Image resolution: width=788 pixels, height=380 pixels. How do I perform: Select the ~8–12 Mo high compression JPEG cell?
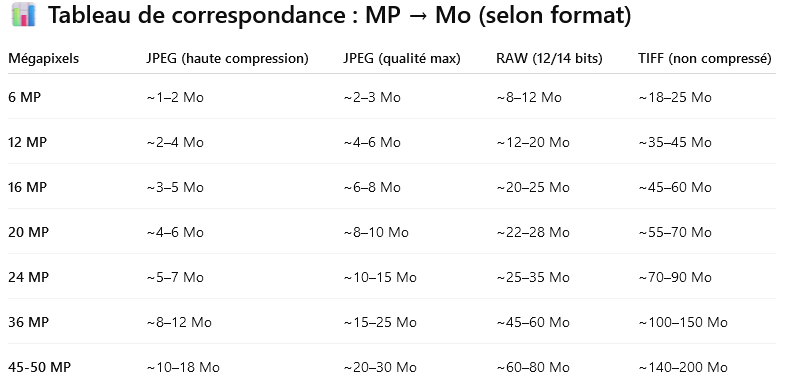(x=179, y=322)
